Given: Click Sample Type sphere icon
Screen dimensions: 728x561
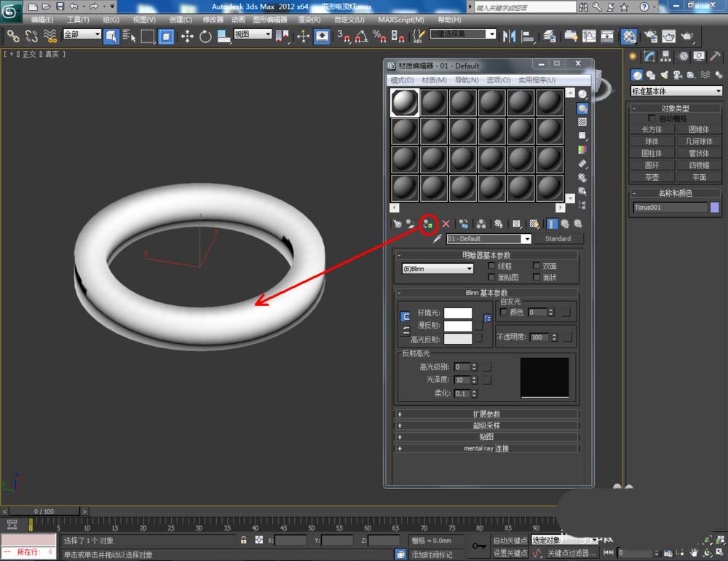Looking at the screenshot, I should pos(582,95).
